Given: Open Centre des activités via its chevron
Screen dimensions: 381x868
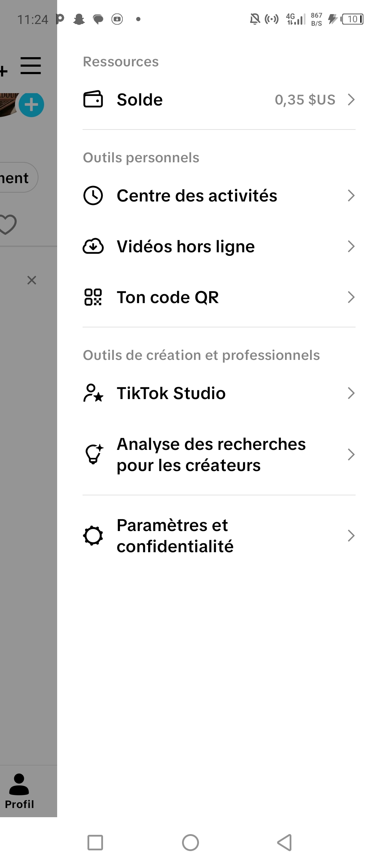Looking at the screenshot, I should pos(351,195).
